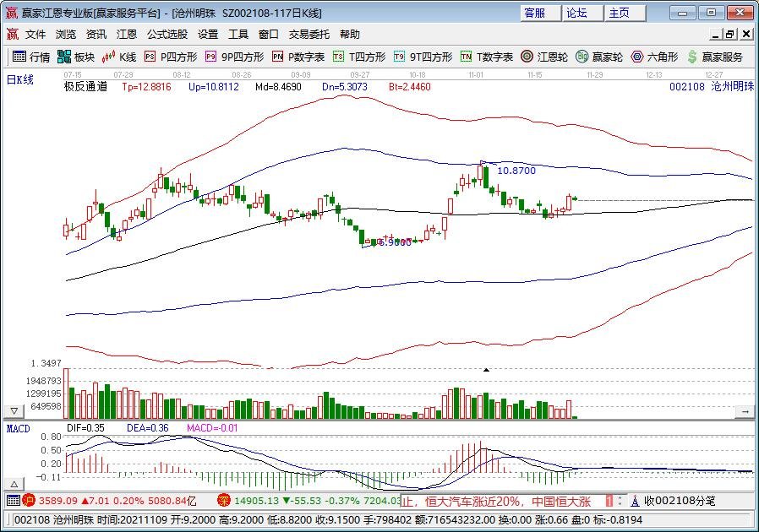
Task: Click the Shanghai index value 3589.09
Action: click(x=57, y=501)
